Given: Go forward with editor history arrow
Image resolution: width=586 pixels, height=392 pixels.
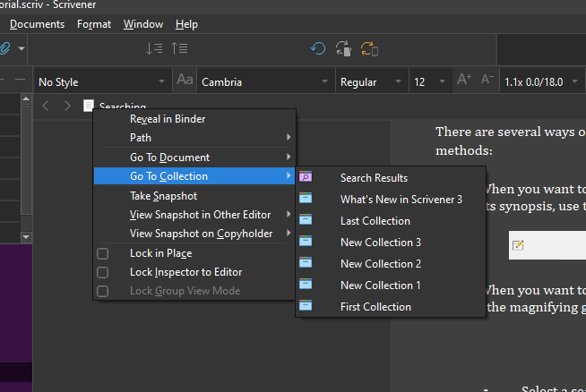Looking at the screenshot, I should point(67,106).
